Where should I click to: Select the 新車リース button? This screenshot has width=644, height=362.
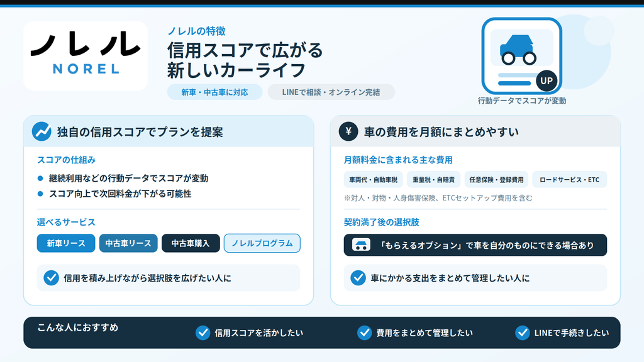65,243
